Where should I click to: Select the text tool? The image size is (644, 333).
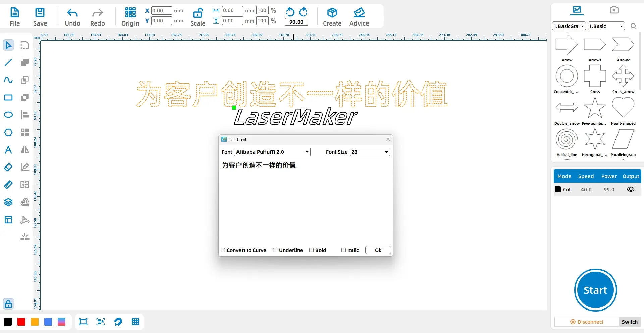[x=8, y=150]
